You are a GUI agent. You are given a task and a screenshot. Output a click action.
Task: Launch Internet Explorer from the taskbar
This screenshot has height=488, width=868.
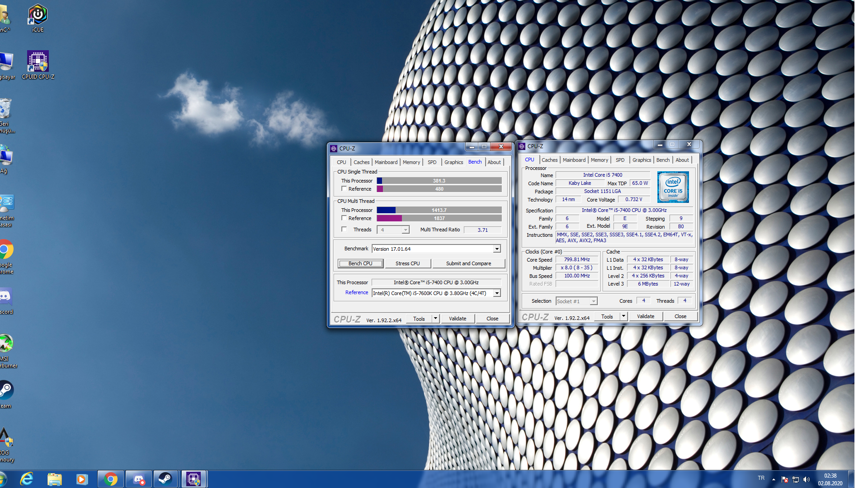click(27, 479)
